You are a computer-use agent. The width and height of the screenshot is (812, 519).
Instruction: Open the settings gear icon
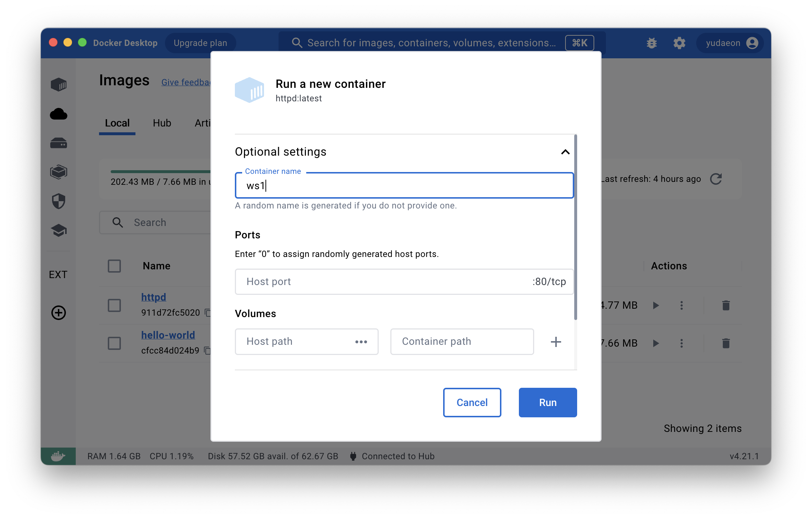point(679,43)
